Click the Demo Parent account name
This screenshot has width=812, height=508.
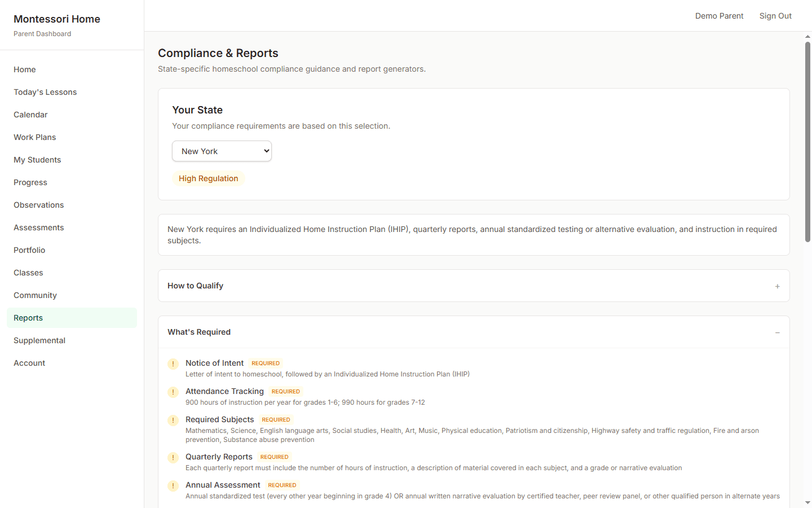720,16
